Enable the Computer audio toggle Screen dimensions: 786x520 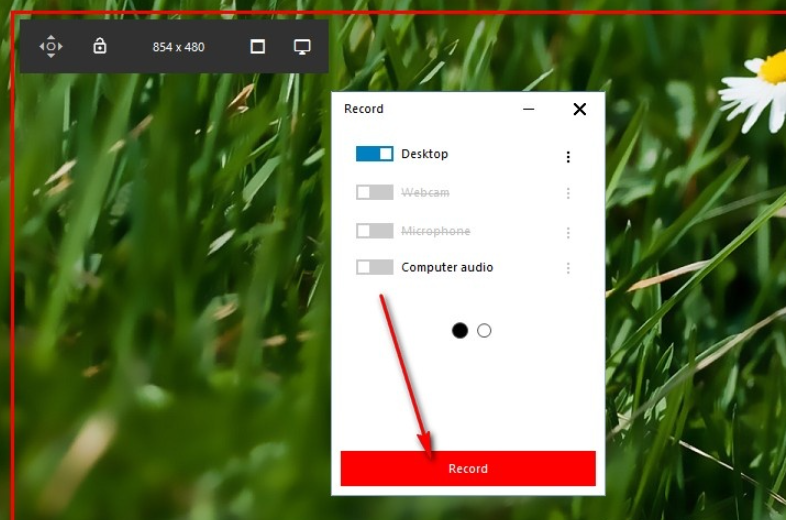(x=375, y=267)
